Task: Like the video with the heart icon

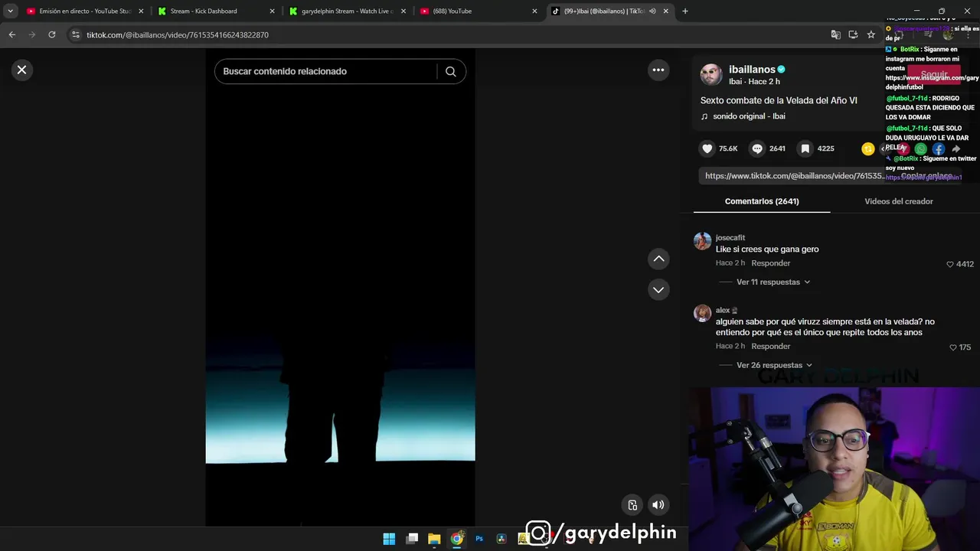Action: 707,148
